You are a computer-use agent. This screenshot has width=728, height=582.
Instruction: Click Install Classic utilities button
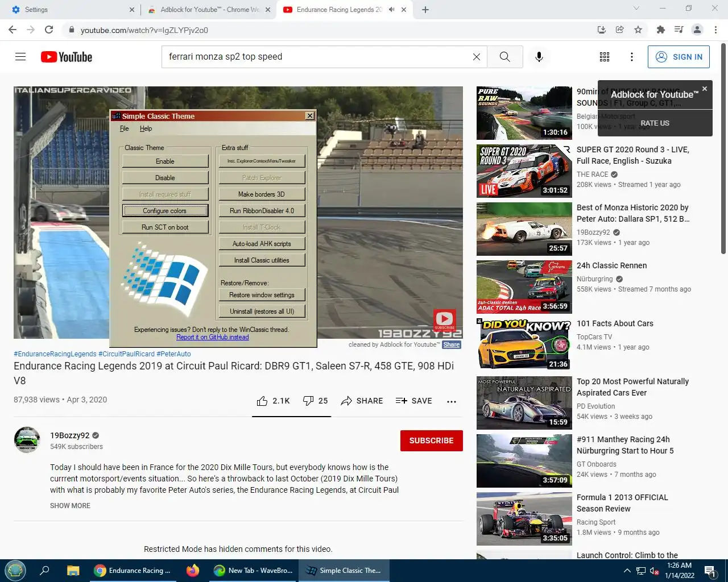click(x=262, y=260)
